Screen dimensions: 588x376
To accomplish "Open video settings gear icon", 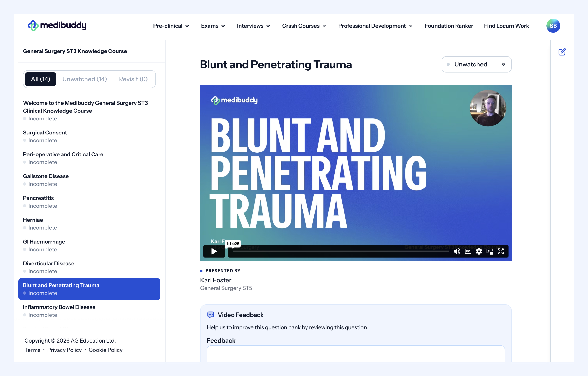I will [x=479, y=251].
